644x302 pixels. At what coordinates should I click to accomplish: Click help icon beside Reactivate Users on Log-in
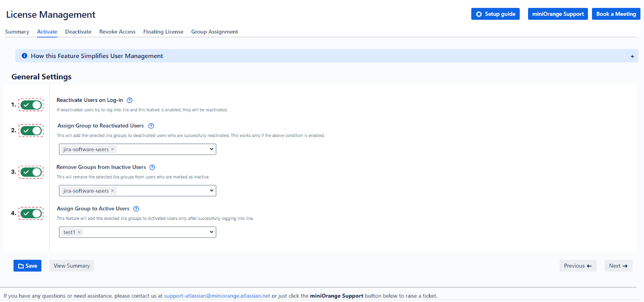(x=130, y=100)
